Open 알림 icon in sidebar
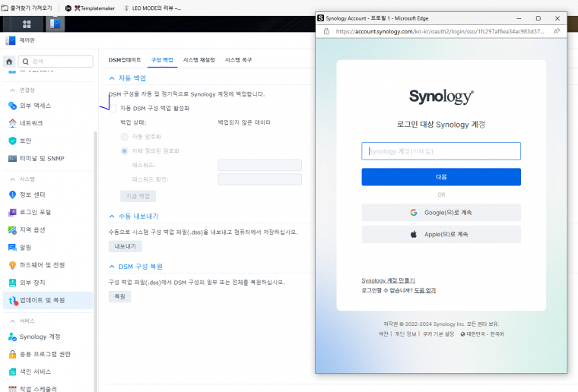The image size is (578, 392). [x=12, y=248]
